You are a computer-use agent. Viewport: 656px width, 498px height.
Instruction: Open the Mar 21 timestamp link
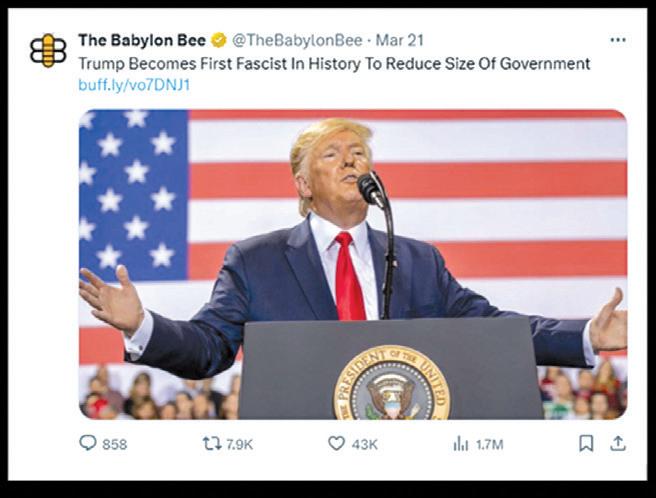click(400, 41)
